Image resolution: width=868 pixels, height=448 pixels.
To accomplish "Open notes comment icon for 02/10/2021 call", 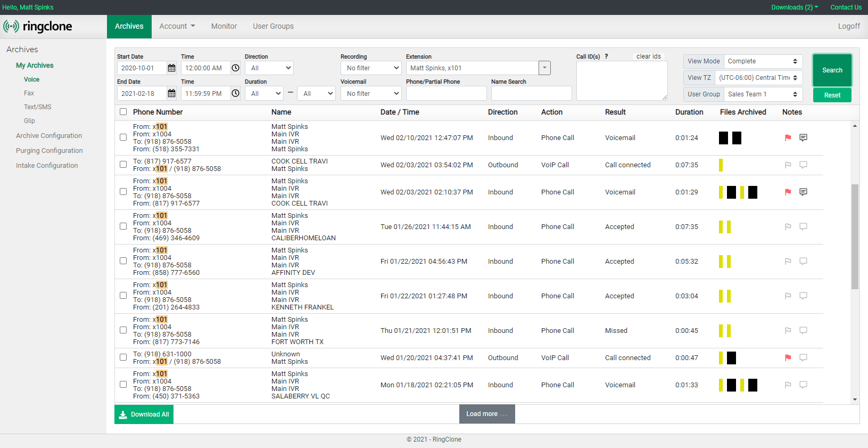I will pos(804,138).
